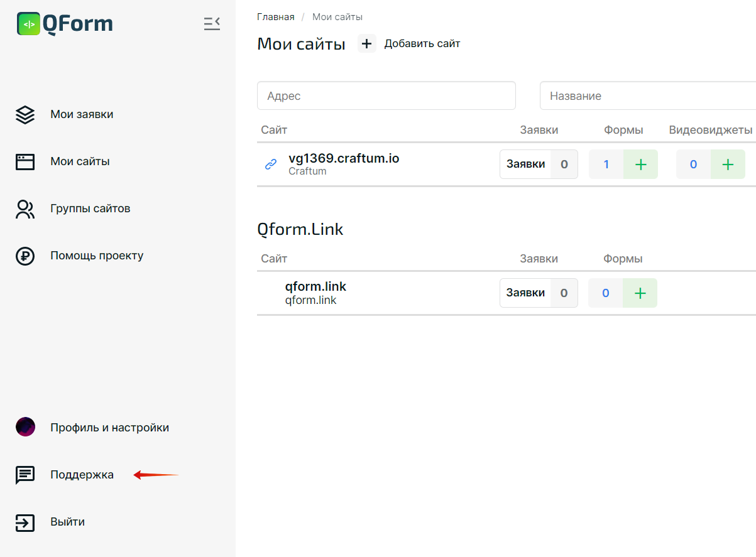The height and width of the screenshot is (557, 756).
Task: Open Поддержка in the sidebar
Action: point(82,475)
